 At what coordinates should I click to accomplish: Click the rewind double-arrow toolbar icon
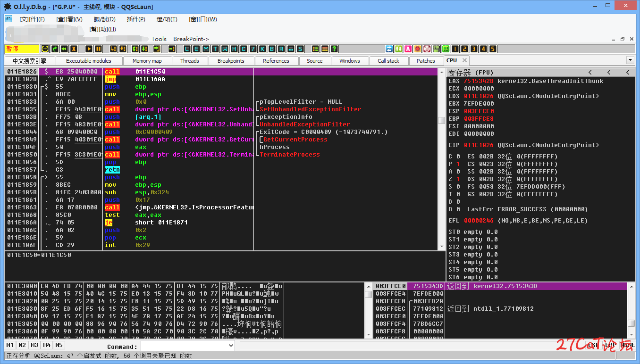(x=64, y=49)
